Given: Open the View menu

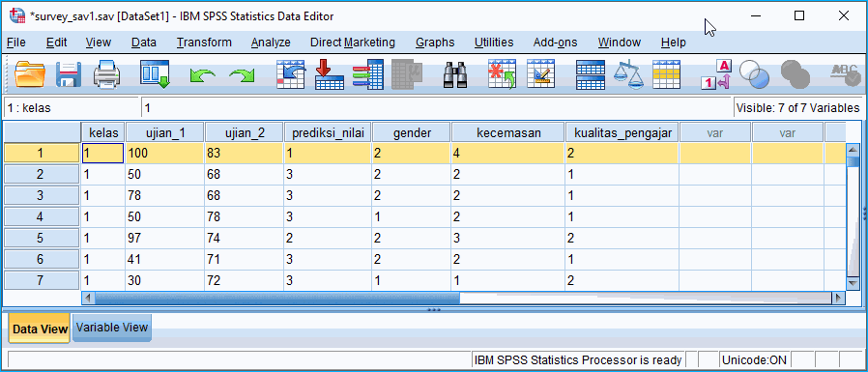Looking at the screenshot, I should [x=99, y=43].
